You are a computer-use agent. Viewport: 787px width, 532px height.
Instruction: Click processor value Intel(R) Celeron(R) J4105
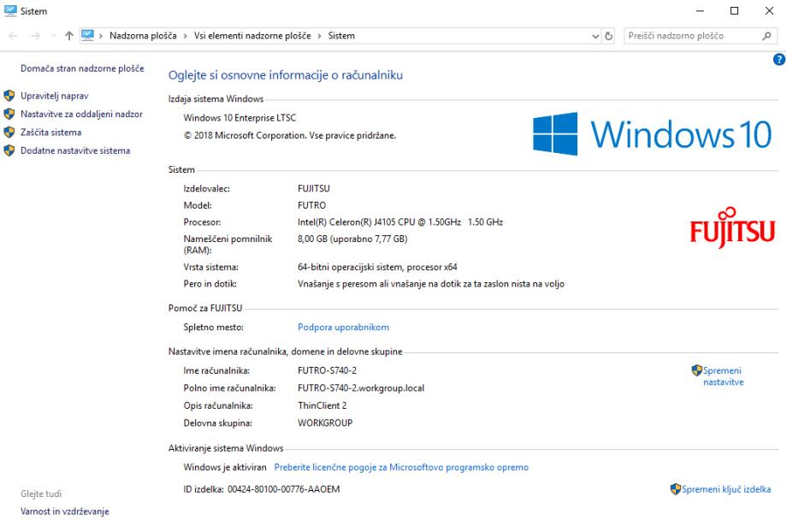click(400, 222)
